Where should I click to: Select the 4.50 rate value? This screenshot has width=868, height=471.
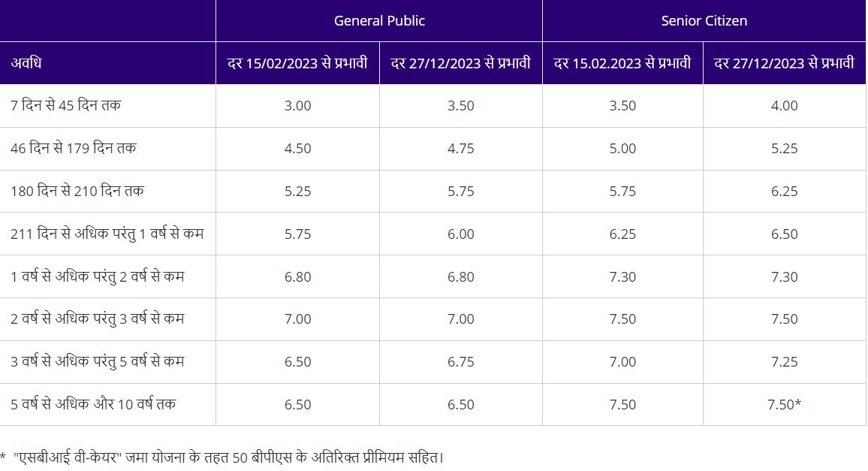point(298,149)
